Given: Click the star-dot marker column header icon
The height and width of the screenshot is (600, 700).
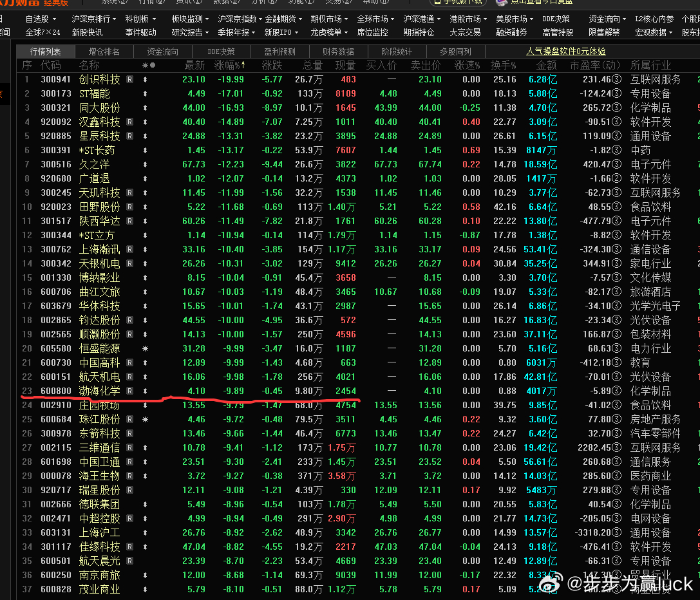Looking at the screenshot, I should tap(149, 65).
